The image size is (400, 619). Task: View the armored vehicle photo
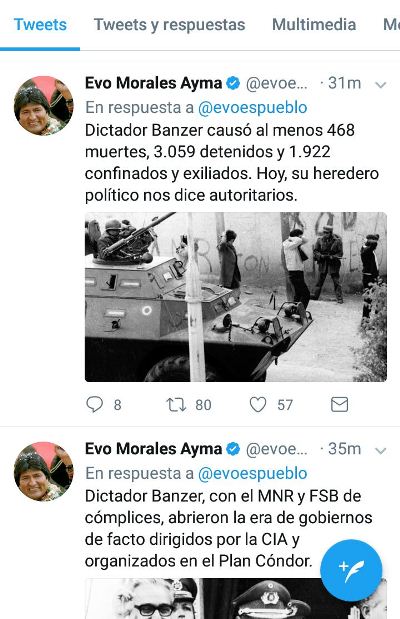(236, 297)
